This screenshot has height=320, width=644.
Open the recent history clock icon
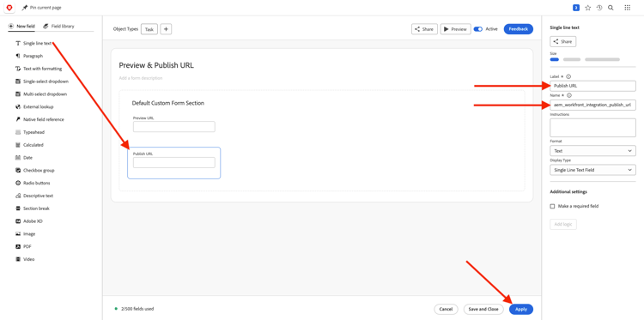tap(599, 8)
